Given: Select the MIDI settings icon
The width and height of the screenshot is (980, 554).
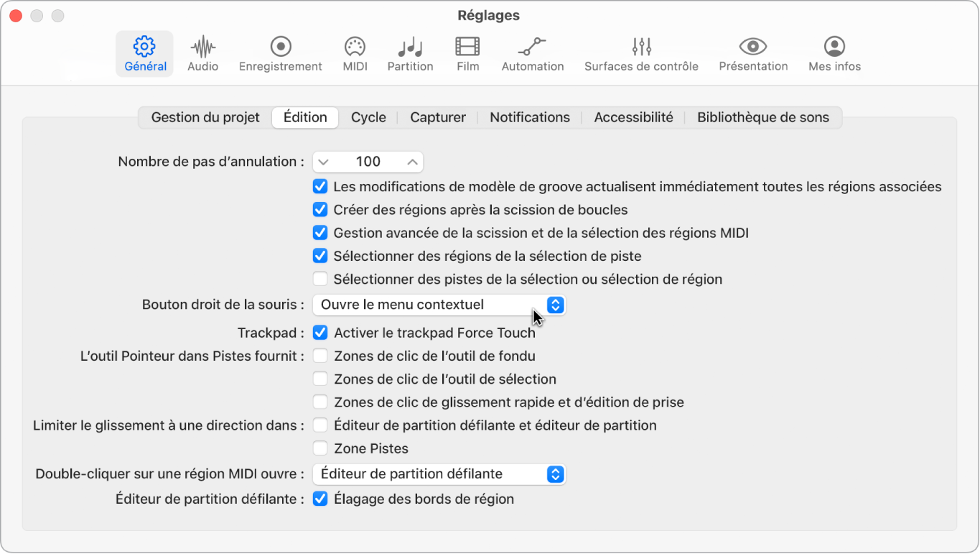Looking at the screenshot, I should click(355, 52).
